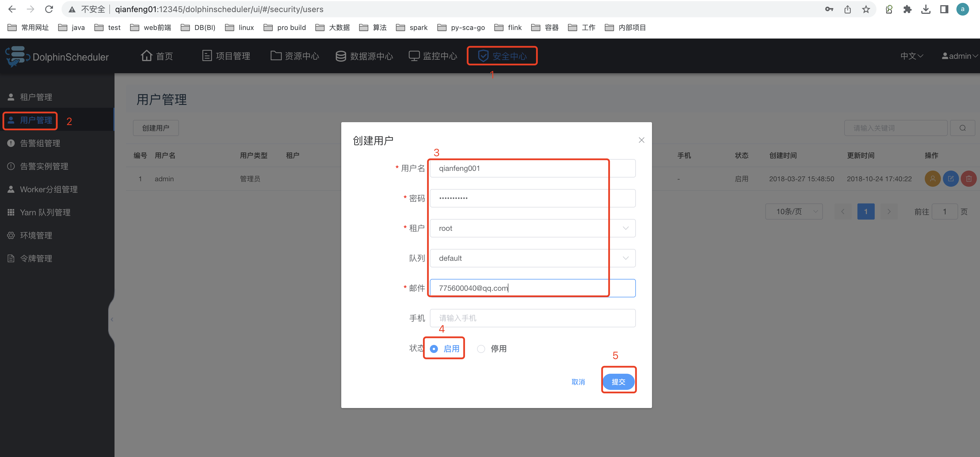Go to 租户管理 in sidebar
Screen dimensions: 980x457
[x=36, y=97]
